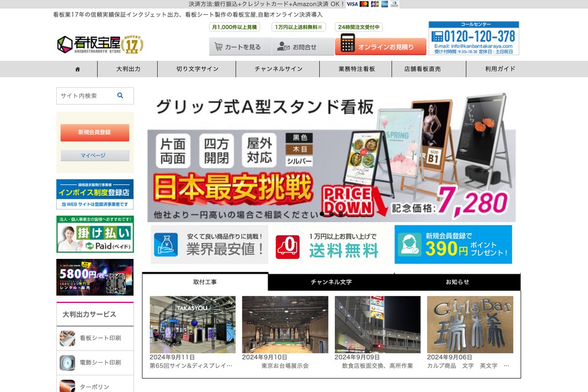Click the 電飾シート印刷 thumbnail icon
588x392 pixels.
pyautogui.click(x=68, y=363)
